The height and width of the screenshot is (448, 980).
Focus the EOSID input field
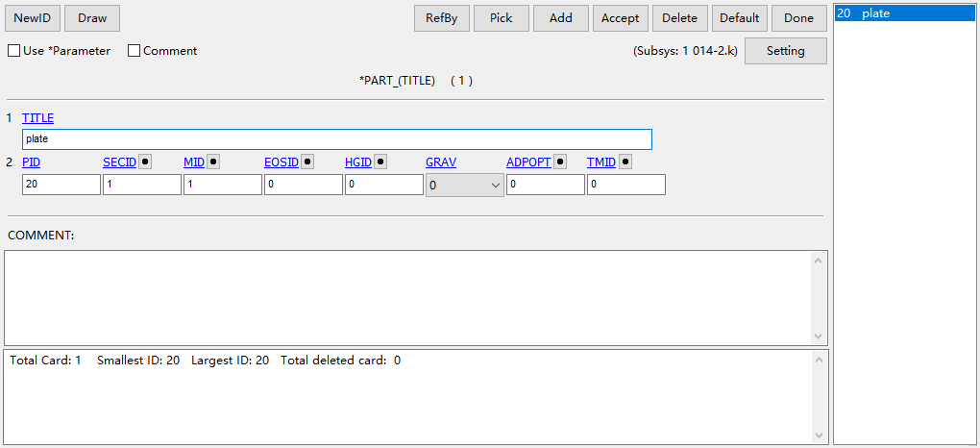pyautogui.click(x=303, y=185)
